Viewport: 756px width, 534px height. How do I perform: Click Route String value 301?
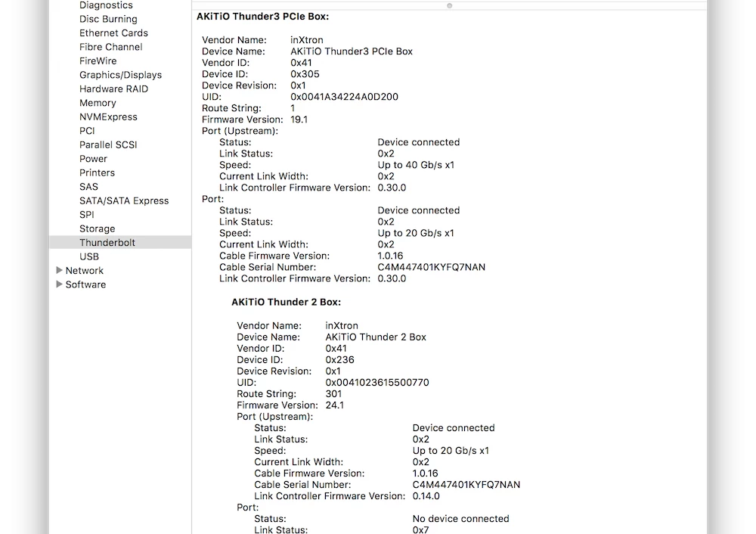[x=333, y=393]
